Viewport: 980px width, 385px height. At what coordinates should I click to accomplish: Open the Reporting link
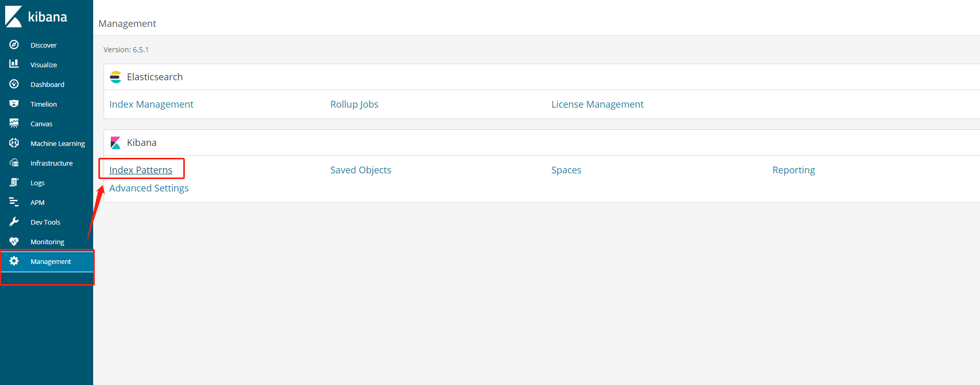tap(794, 170)
